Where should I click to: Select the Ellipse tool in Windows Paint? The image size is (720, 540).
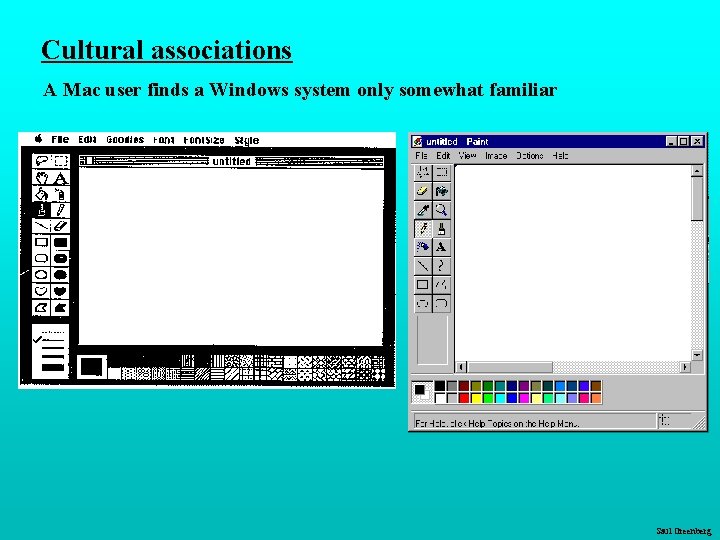coord(423,304)
